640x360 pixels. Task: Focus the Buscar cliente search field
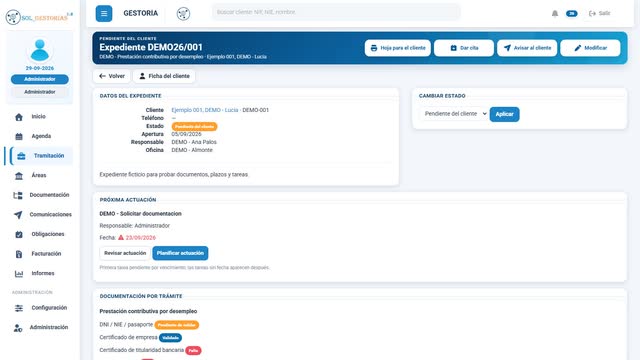point(336,12)
